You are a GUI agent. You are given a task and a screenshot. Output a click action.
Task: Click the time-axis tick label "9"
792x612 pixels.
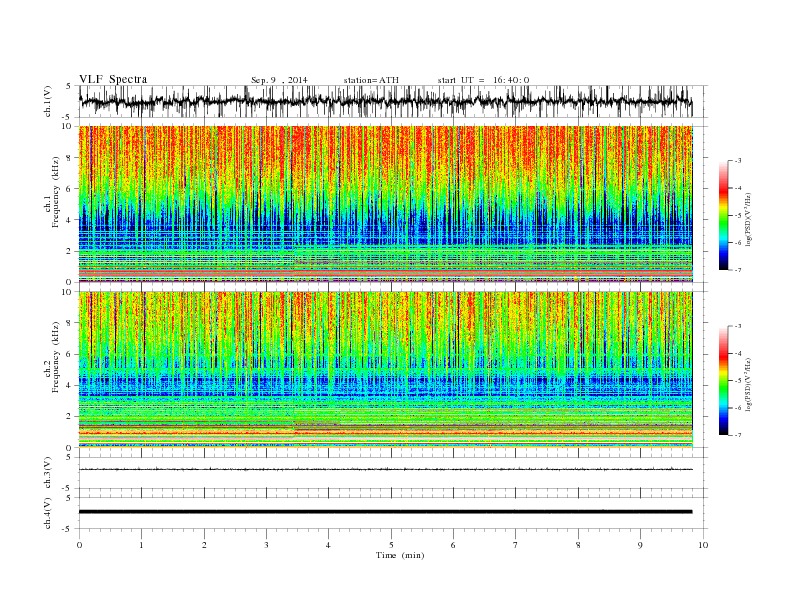[x=640, y=545]
